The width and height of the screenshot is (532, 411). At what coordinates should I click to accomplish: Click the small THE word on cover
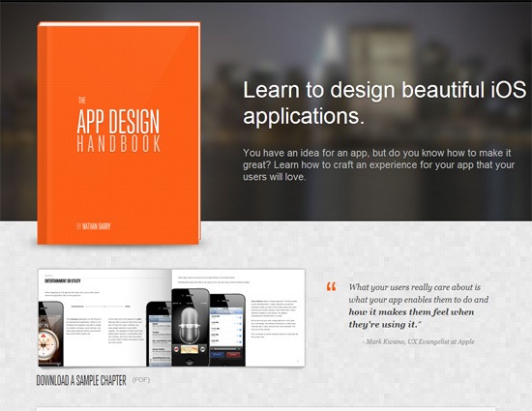pos(82,101)
